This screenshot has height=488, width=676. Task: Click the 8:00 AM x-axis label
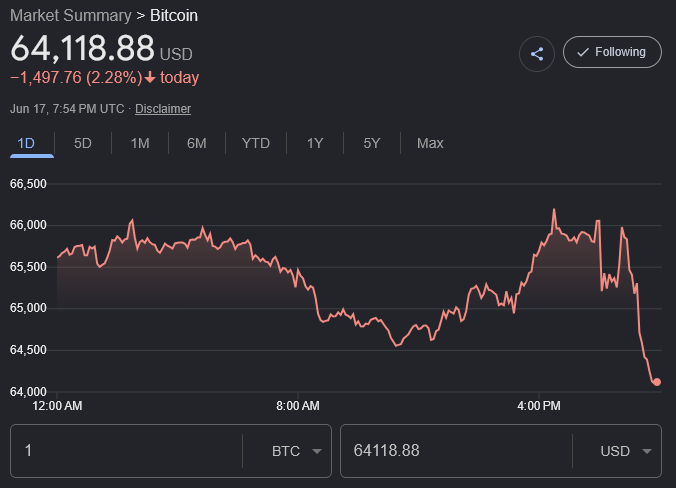tap(298, 406)
